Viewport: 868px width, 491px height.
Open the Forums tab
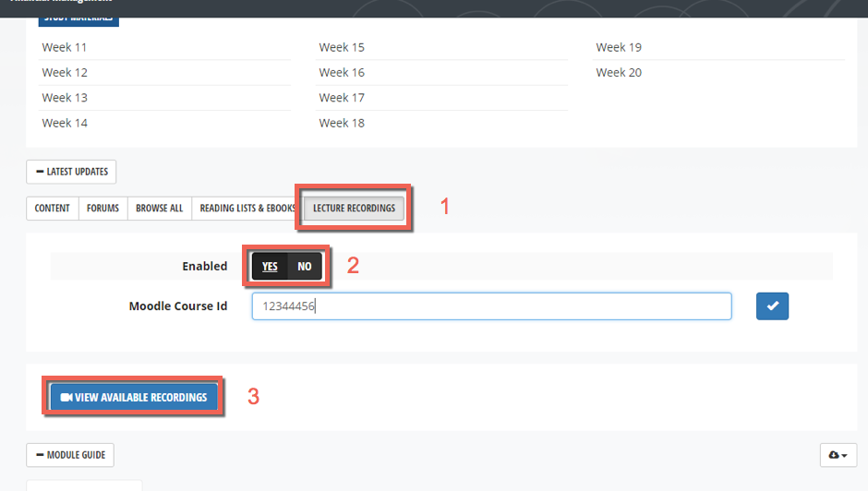102,209
